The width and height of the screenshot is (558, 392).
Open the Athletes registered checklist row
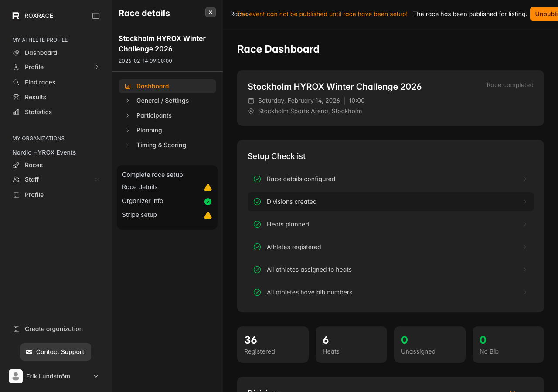click(391, 247)
